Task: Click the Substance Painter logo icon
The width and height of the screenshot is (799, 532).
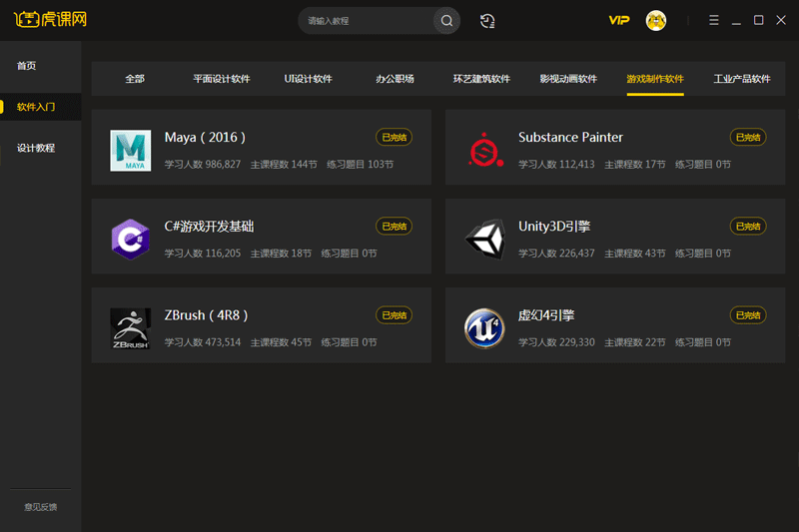Action: click(485, 150)
